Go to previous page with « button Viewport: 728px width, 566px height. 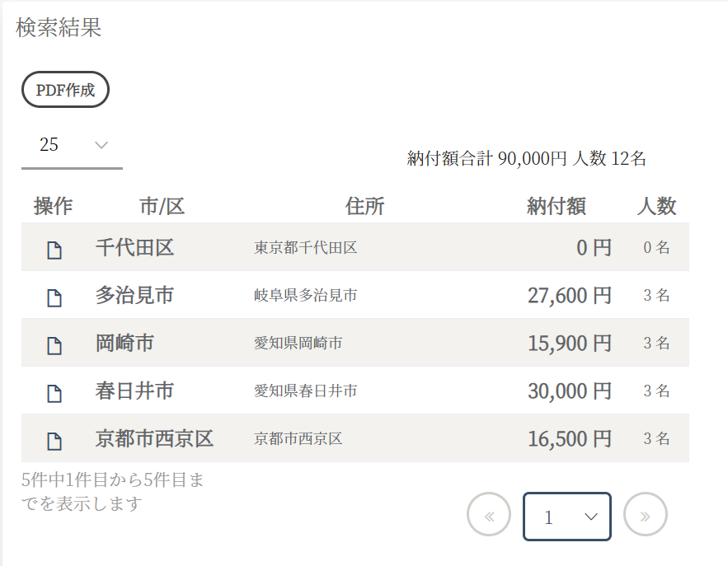pos(489,516)
